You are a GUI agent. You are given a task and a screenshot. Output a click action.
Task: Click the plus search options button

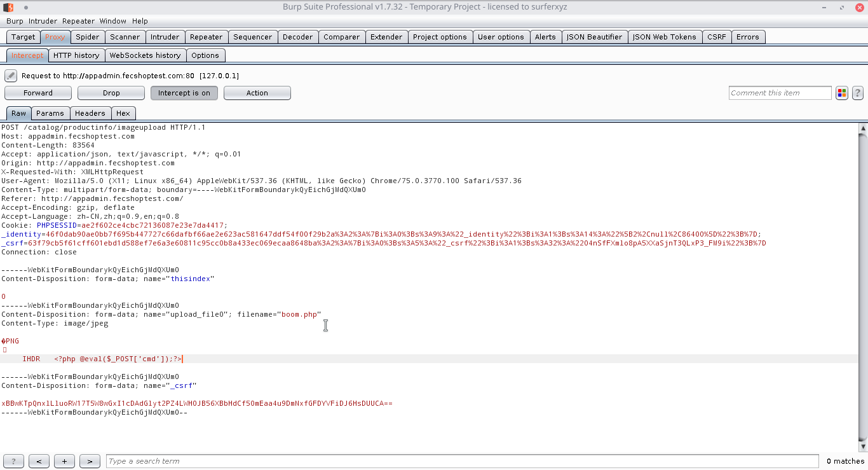[64, 461]
